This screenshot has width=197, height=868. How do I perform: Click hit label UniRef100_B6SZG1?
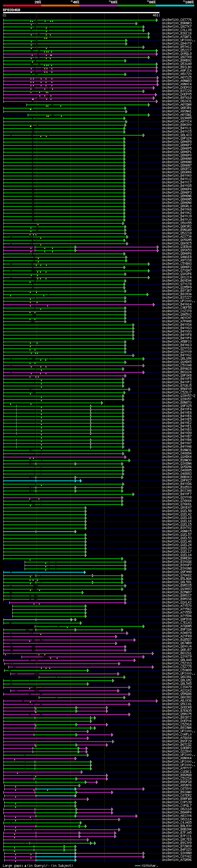coord(177,653)
